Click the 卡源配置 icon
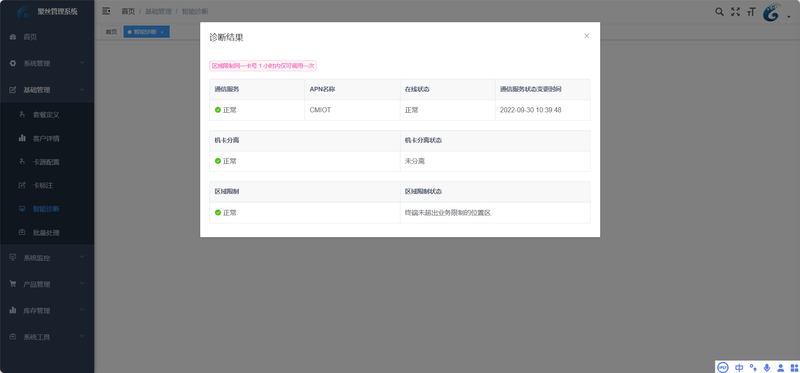 (22, 161)
